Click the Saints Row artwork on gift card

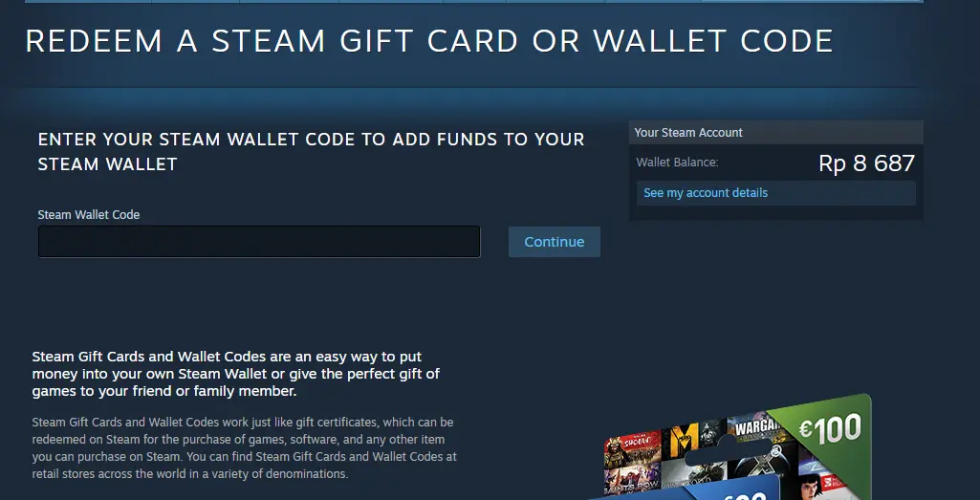(631, 480)
